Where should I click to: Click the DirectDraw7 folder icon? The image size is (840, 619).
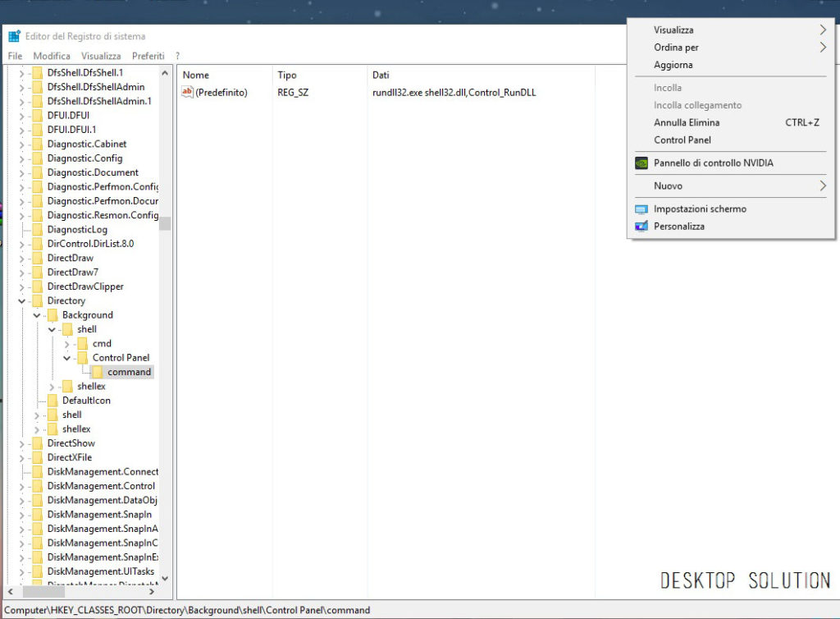point(37,273)
